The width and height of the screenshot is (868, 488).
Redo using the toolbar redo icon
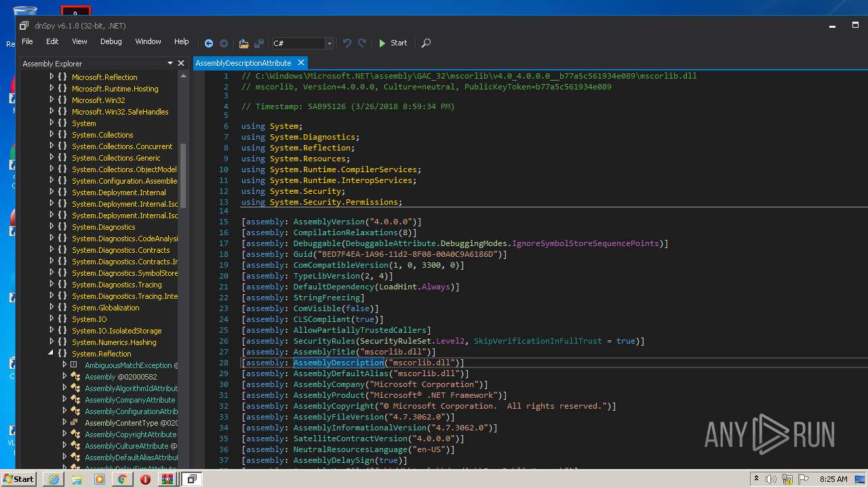coord(362,43)
